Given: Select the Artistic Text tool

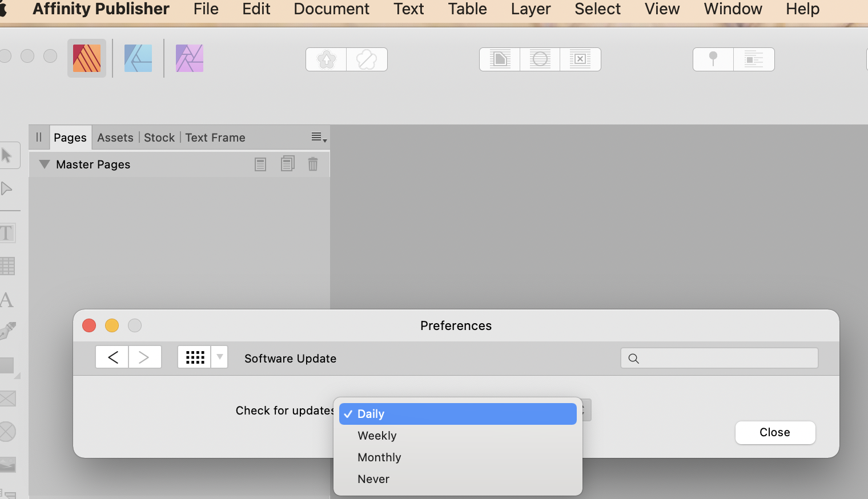Looking at the screenshot, I should click(7, 299).
